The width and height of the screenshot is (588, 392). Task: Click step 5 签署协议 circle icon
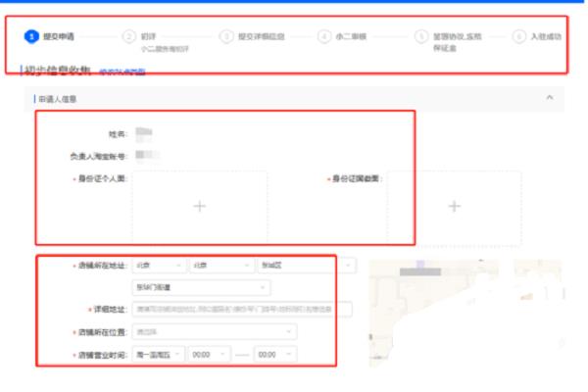pos(421,36)
